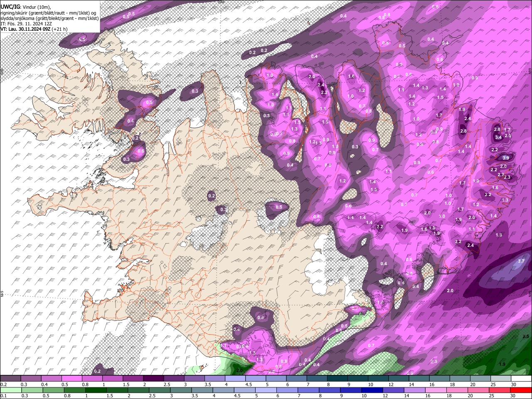Pick the pale green 0.1 swatch, lower legend row
Screen dimensions: 532x399
click(x=11, y=390)
